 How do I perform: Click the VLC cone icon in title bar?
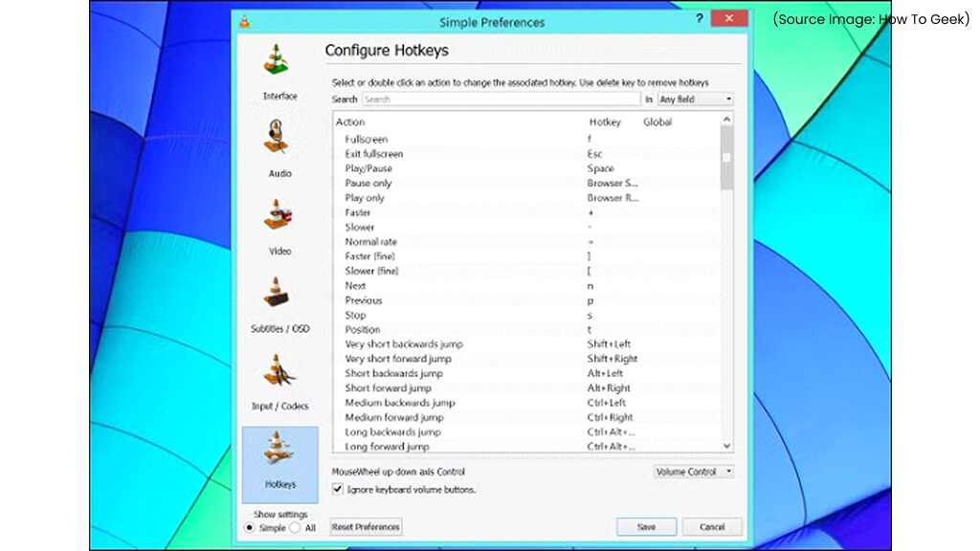pyautogui.click(x=246, y=19)
